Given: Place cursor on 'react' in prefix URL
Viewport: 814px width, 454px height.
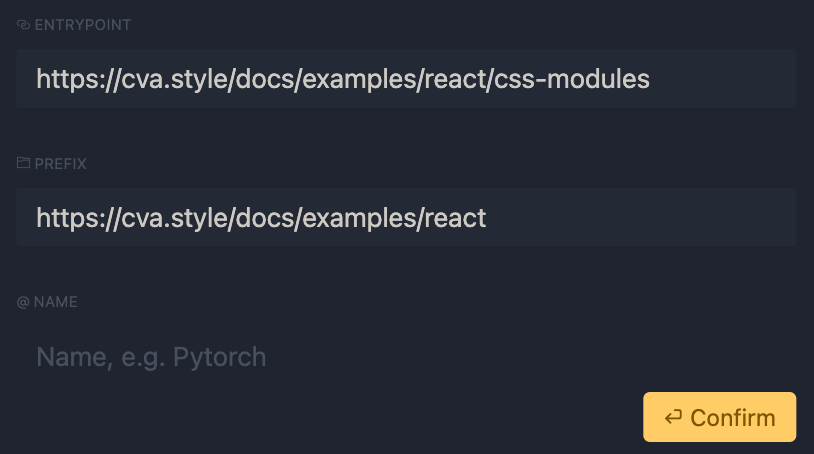Looking at the screenshot, I should coord(455,217).
